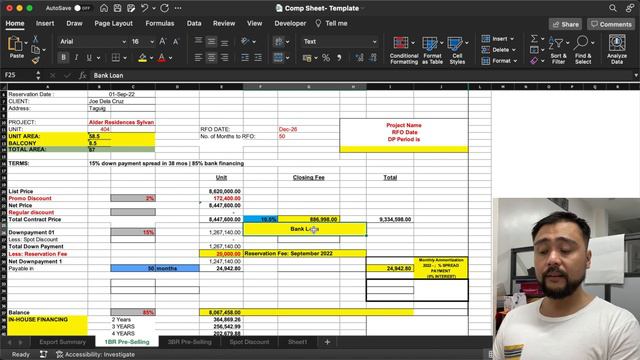Apply Percent Style format
Viewport: 640px width, 360px height.
coord(326,58)
